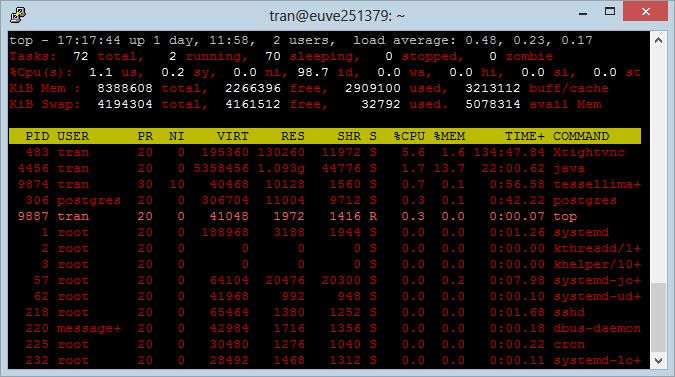Maximize the terminal window
Viewport: 675px width, 377px height.
[610, 12]
